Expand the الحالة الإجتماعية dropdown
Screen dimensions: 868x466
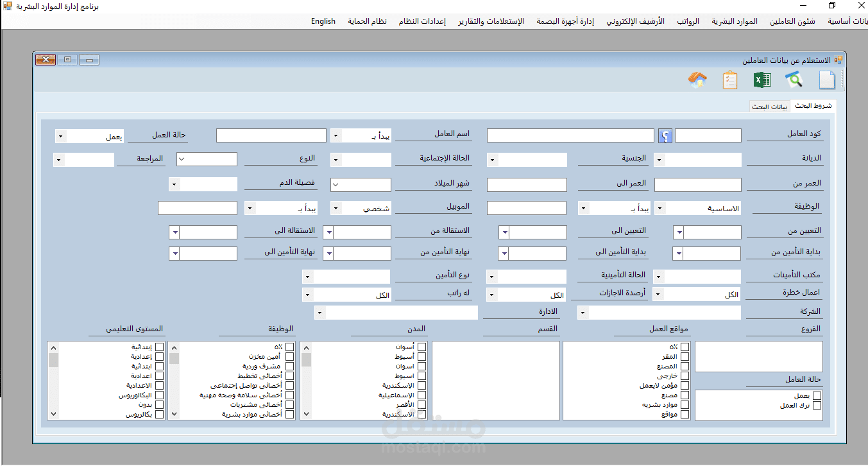pos(336,160)
